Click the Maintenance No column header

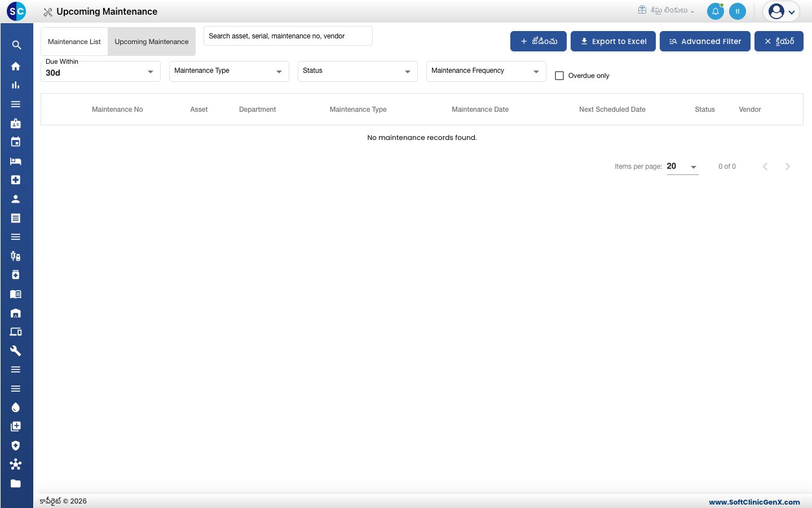pyautogui.click(x=117, y=110)
